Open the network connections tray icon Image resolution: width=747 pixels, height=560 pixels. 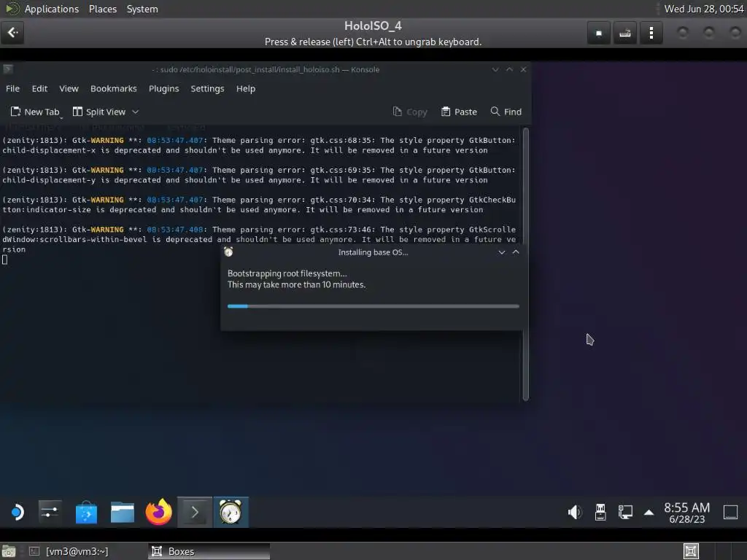click(625, 513)
